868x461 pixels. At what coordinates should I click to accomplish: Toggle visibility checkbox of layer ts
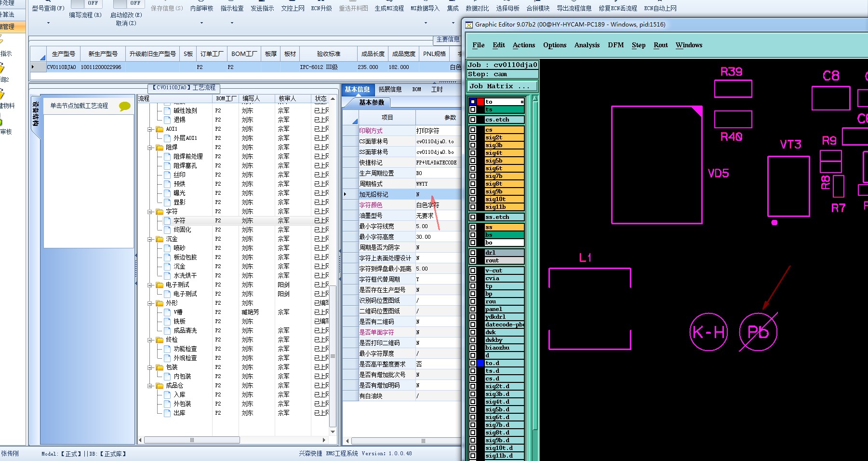pos(473,109)
